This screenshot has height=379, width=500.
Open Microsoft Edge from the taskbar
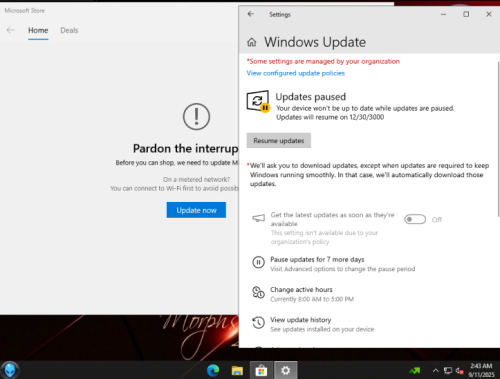pyautogui.click(x=213, y=370)
